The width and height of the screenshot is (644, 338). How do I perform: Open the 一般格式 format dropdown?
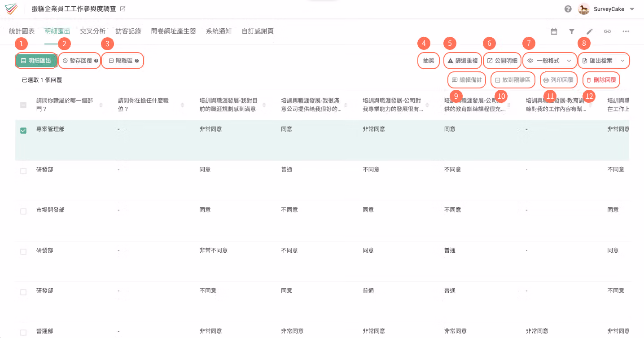550,61
